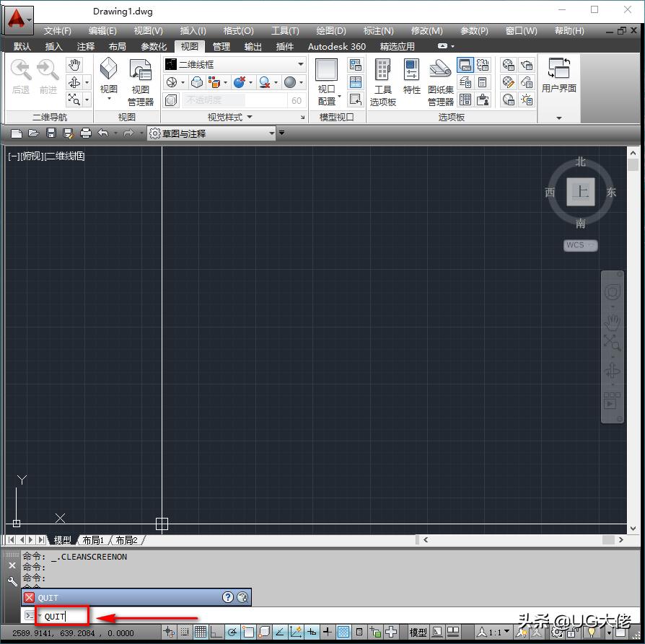Toggle ortho mode in the status bar
645x644 pixels.
[216, 631]
